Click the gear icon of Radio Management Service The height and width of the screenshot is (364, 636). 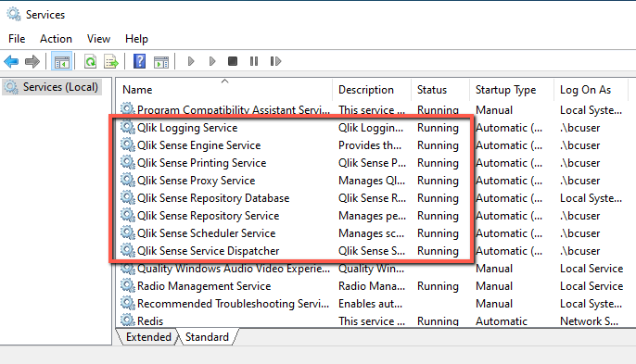click(x=127, y=286)
